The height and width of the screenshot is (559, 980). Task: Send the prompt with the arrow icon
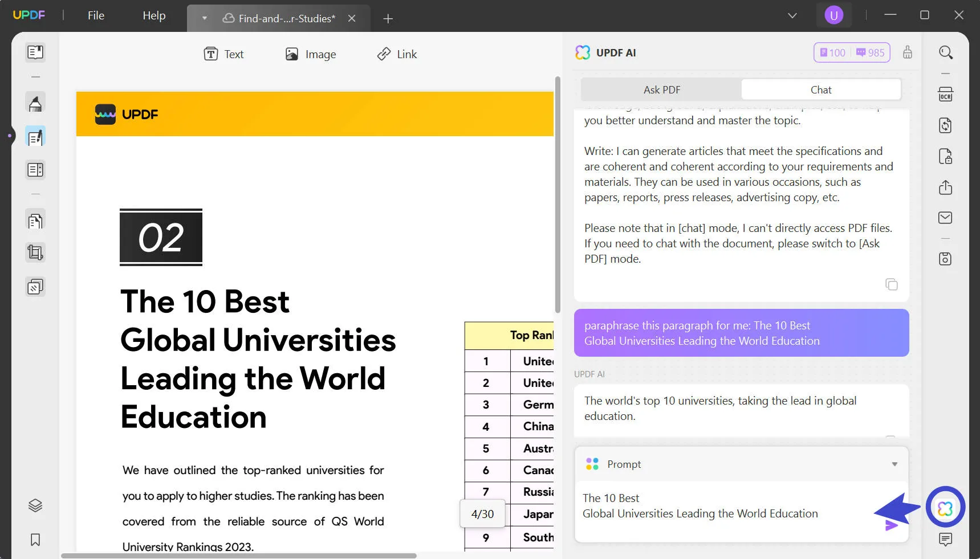891,525
